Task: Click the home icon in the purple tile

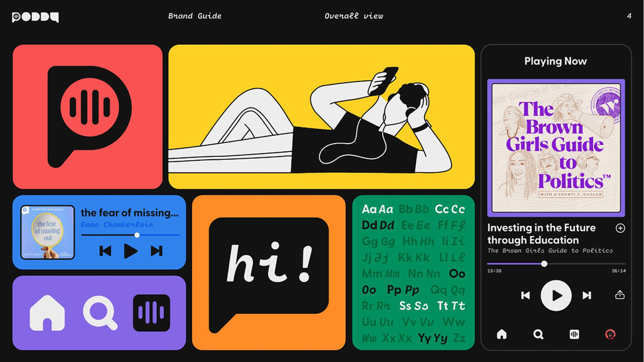Action: coord(47,313)
